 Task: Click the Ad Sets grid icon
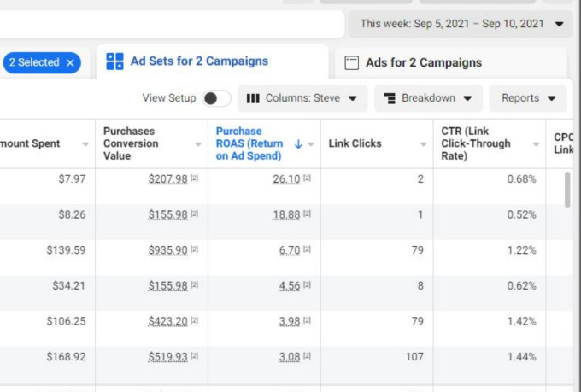(114, 61)
